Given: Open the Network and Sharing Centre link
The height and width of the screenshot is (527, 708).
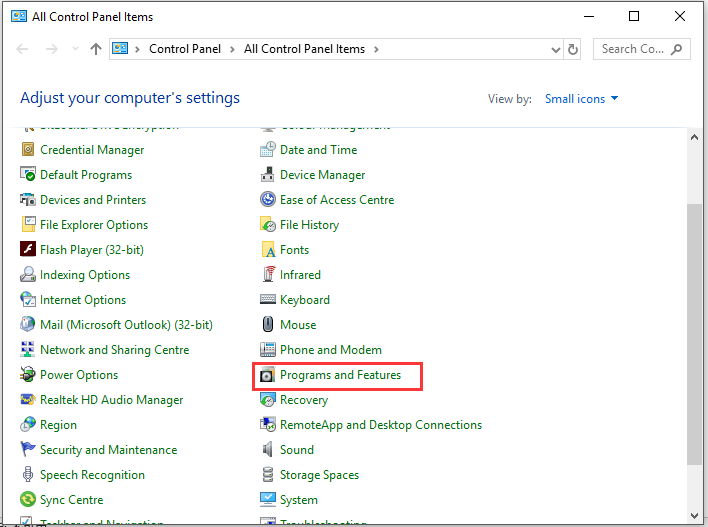Looking at the screenshot, I should pos(114,350).
